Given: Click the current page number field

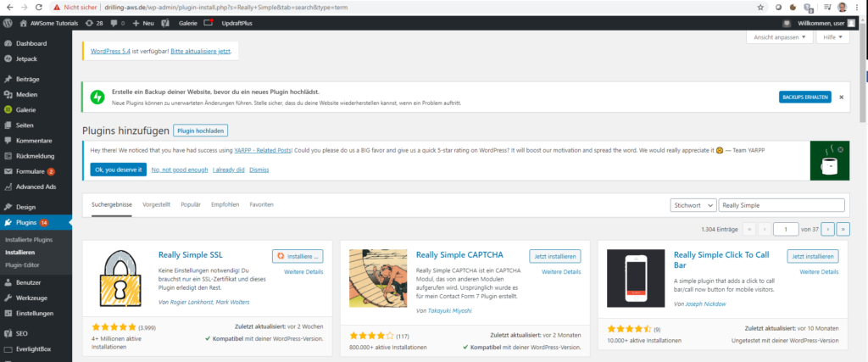Looking at the screenshot, I should pyautogui.click(x=786, y=229).
